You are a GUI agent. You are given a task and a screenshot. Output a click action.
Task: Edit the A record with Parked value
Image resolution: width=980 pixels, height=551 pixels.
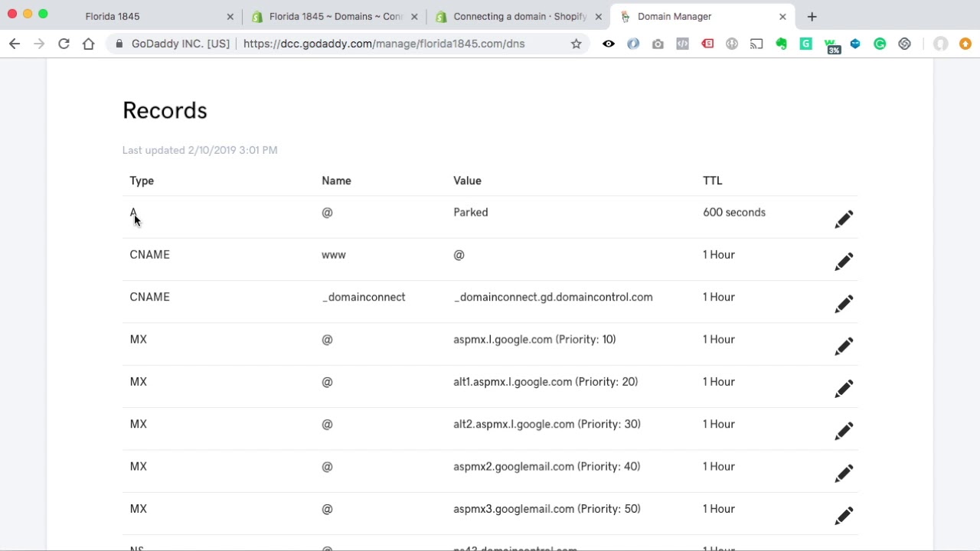click(x=844, y=220)
